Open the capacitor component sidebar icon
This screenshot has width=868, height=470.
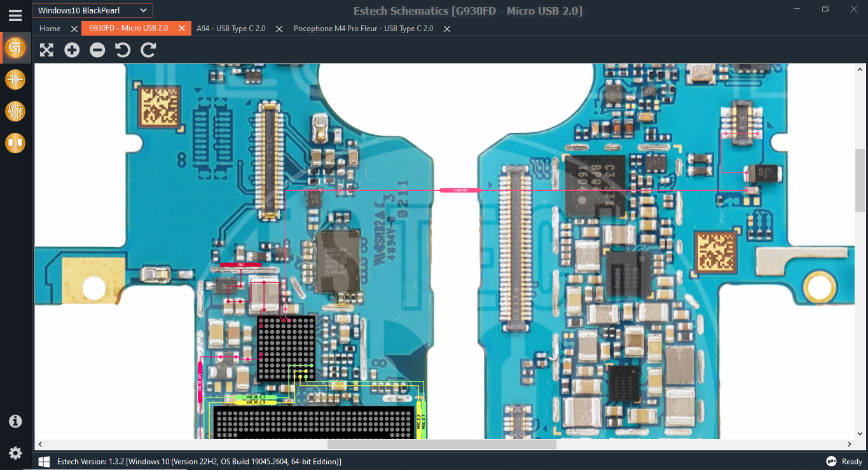tap(15, 79)
